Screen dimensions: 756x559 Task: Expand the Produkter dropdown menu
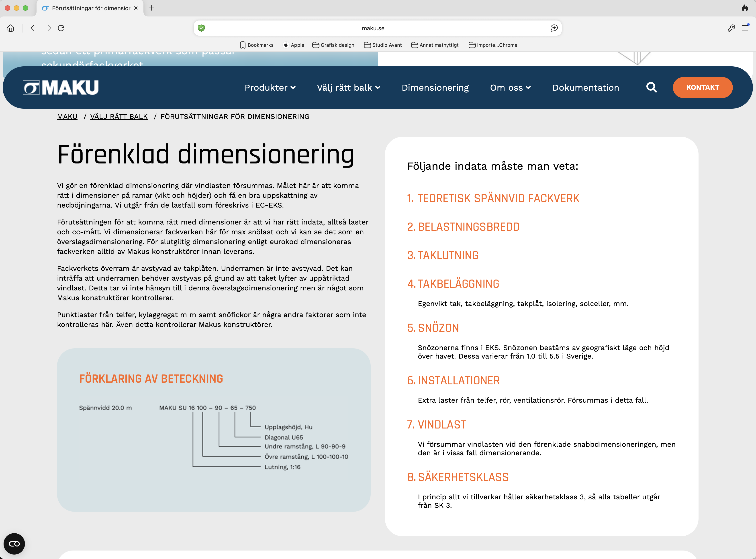click(x=270, y=88)
